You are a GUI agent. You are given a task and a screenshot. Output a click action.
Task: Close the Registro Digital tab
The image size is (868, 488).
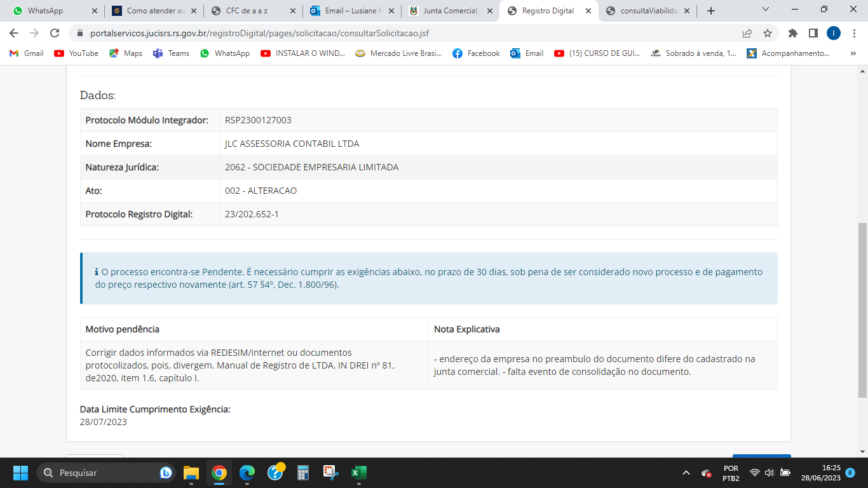tap(589, 11)
